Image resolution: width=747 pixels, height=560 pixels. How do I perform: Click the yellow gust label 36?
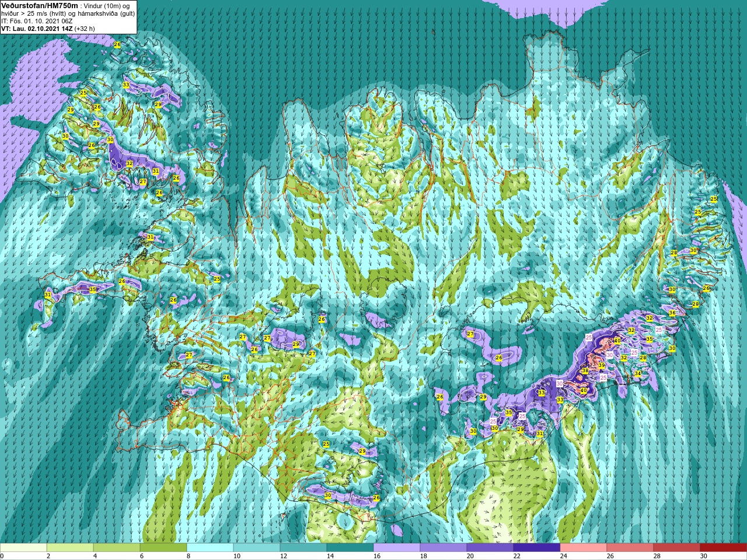672,313
